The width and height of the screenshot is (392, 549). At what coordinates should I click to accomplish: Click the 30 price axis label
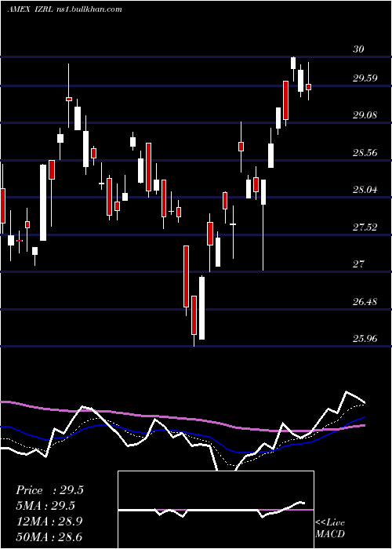(358, 49)
